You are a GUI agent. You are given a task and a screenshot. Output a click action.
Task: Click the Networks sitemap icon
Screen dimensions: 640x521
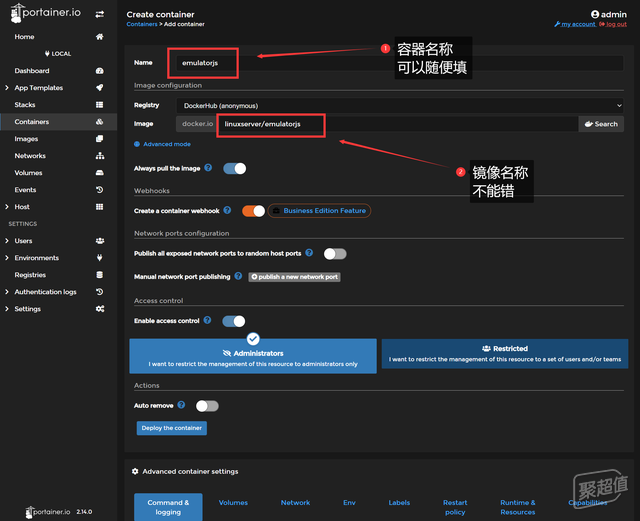point(100,156)
